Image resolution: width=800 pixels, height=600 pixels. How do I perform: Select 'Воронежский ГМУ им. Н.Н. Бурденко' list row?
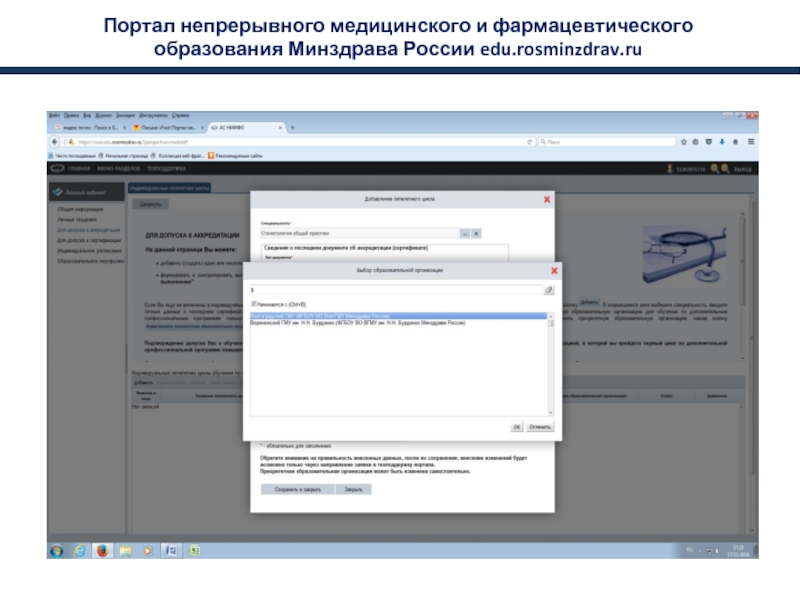coord(398,323)
